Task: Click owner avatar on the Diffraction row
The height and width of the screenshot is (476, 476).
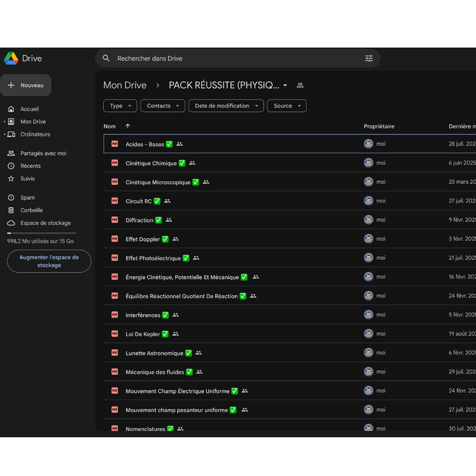Action: click(x=369, y=220)
